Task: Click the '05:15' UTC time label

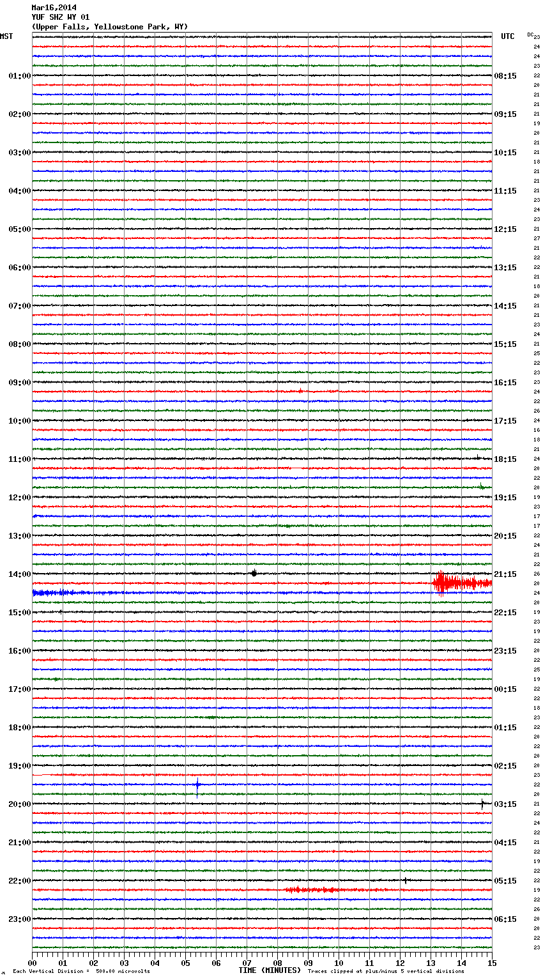Action: 505,881
